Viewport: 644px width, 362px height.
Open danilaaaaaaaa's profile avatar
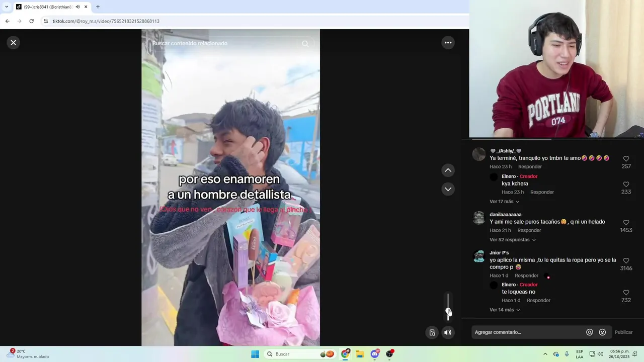click(x=478, y=218)
